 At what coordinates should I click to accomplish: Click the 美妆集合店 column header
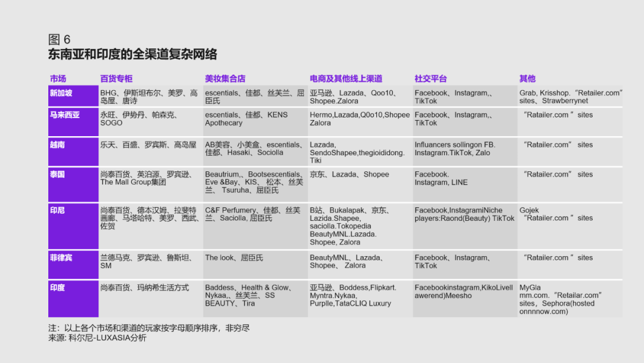coord(225,79)
